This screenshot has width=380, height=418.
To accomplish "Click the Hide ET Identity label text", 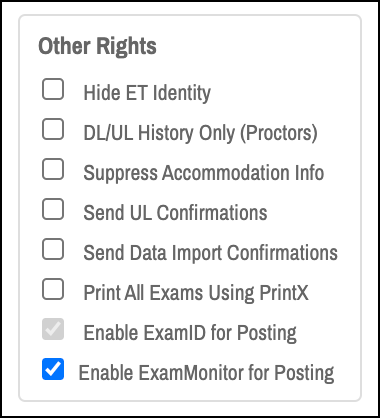I will (x=147, y=93).
